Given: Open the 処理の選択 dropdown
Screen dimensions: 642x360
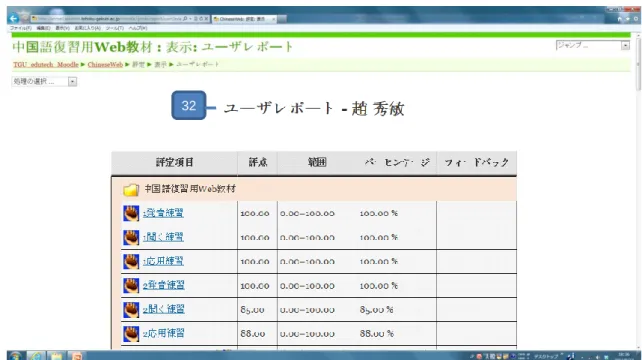Looking at the screenshot, I should pos(44,82).
